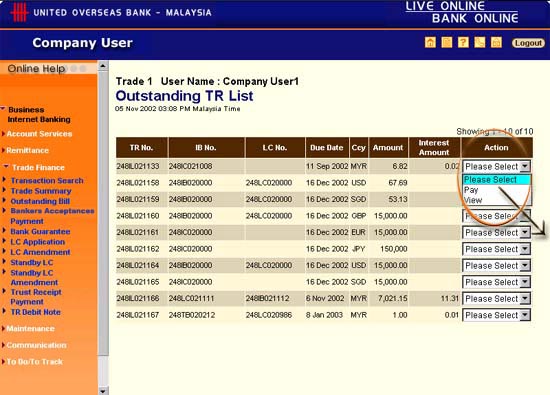550x395 pixels.
Task: Click the UOB red logo
Action: pyautogui.click(x=19, y=13)
